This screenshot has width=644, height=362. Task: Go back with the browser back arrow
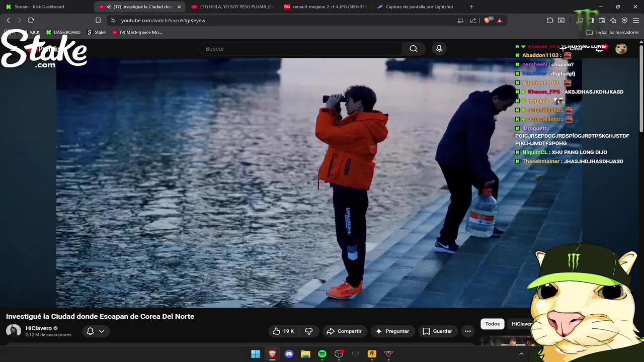[x=8, y=20]
